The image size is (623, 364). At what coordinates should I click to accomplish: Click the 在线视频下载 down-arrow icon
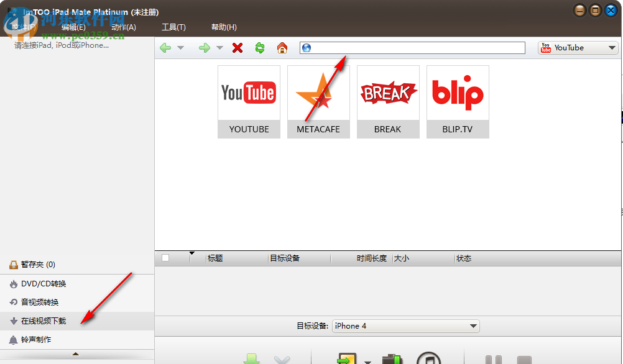(14, 321)
